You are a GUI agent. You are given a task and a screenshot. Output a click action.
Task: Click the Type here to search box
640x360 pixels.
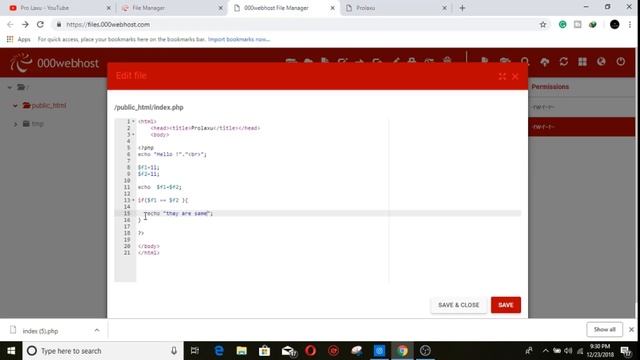tap(102, 351)
